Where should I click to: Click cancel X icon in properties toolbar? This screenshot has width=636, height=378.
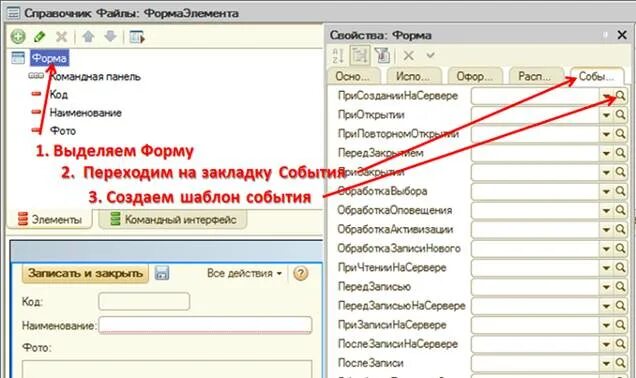point(408,55)
